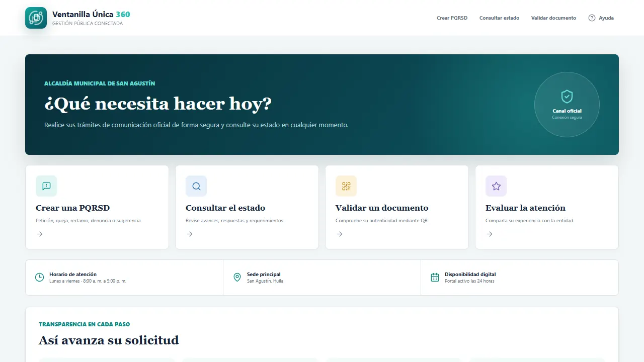
Task: Click the arrow under Evaluar la atención
Action: click(490, 234)
